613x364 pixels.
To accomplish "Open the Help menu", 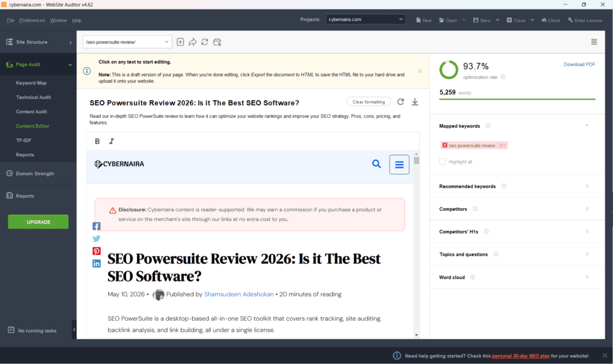I will click(77, 20).
